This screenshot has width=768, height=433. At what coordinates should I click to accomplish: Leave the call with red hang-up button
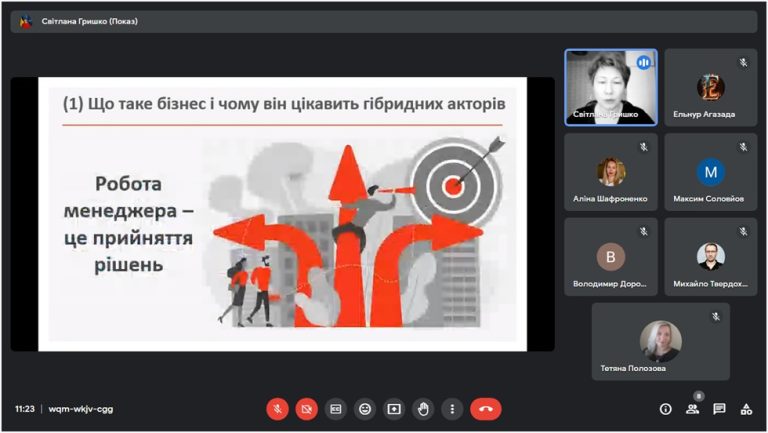point(486,409)
